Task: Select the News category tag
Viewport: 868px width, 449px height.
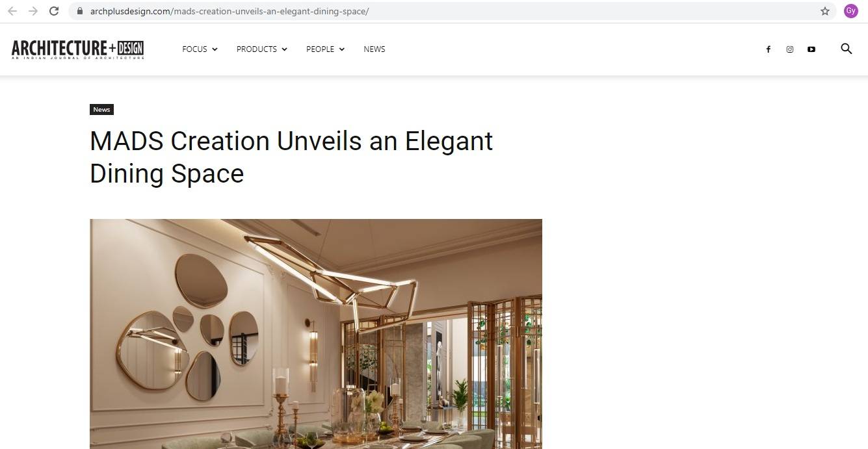Action: point(101,110)
